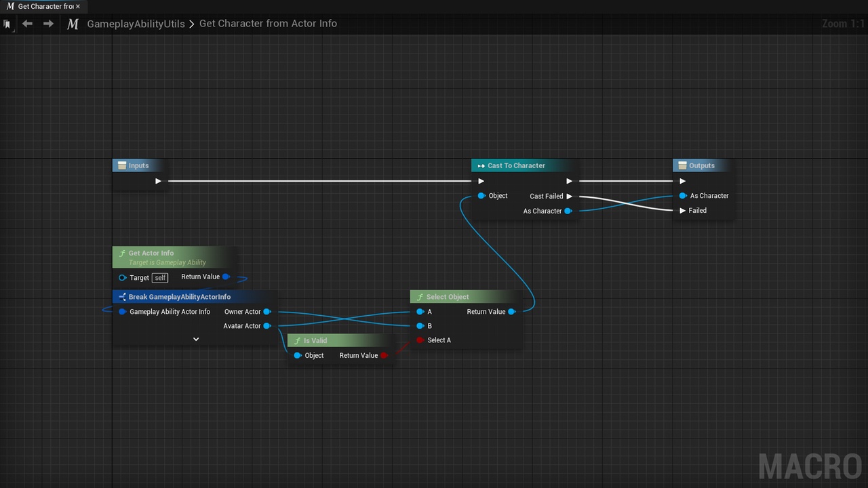Click the Target self input field

159,278
